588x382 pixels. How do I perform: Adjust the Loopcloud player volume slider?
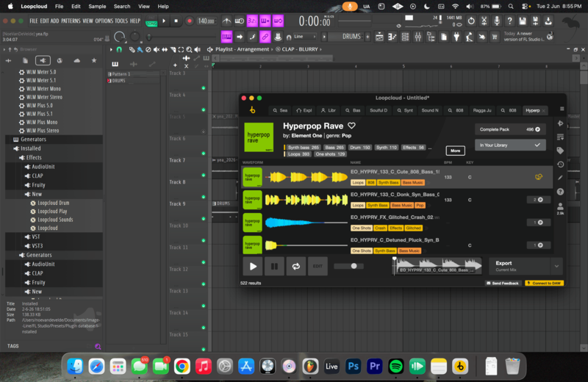tap(348, 266)
